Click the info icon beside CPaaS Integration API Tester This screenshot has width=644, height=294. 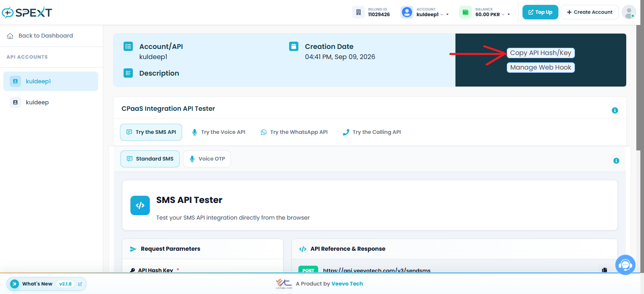pos(615,110)
